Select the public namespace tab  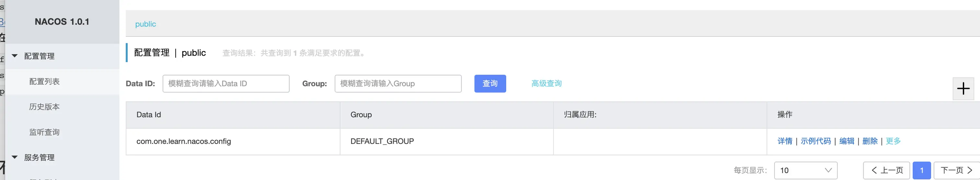click(x=145, y=24)
